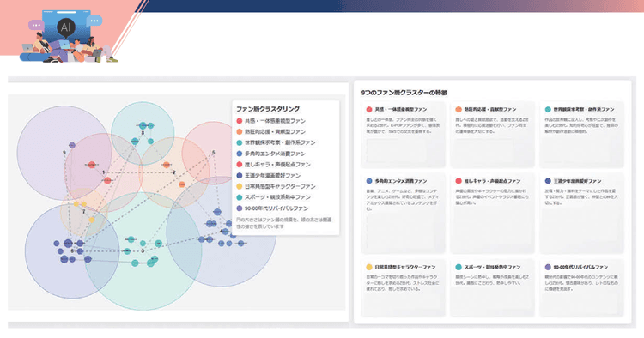
Task: Select legend label 日常共感型キャラクターファン
Action: coord(280,186)
